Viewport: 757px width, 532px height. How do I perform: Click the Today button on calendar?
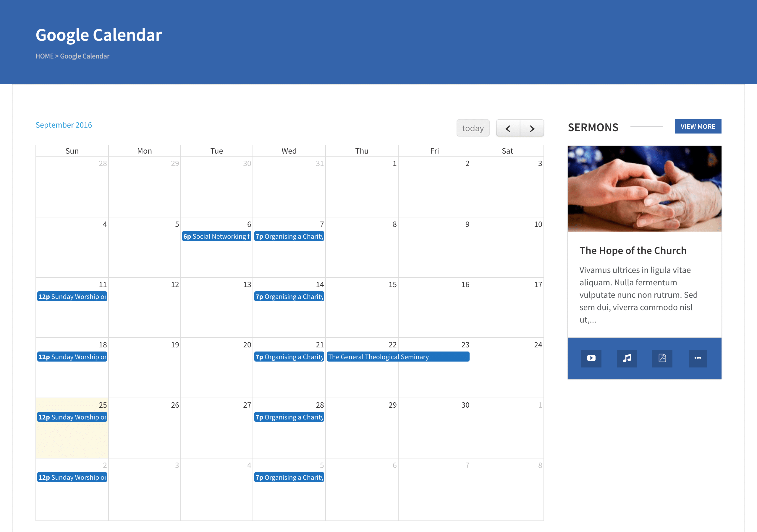pos(473,128)
